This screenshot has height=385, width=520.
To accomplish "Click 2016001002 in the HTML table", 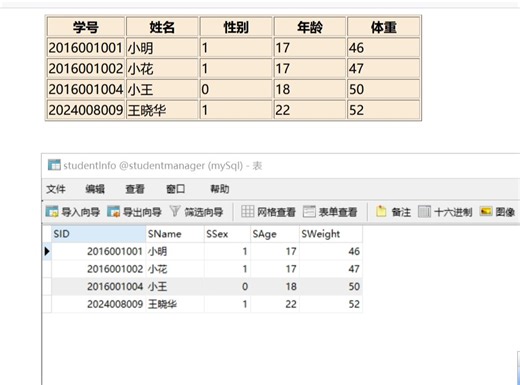I will (x=86, y=69).
